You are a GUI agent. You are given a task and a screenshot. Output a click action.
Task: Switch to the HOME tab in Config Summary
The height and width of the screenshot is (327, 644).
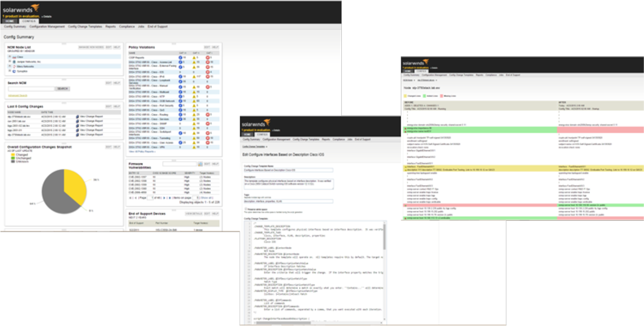pyautogui.click(x=10, y=21)
